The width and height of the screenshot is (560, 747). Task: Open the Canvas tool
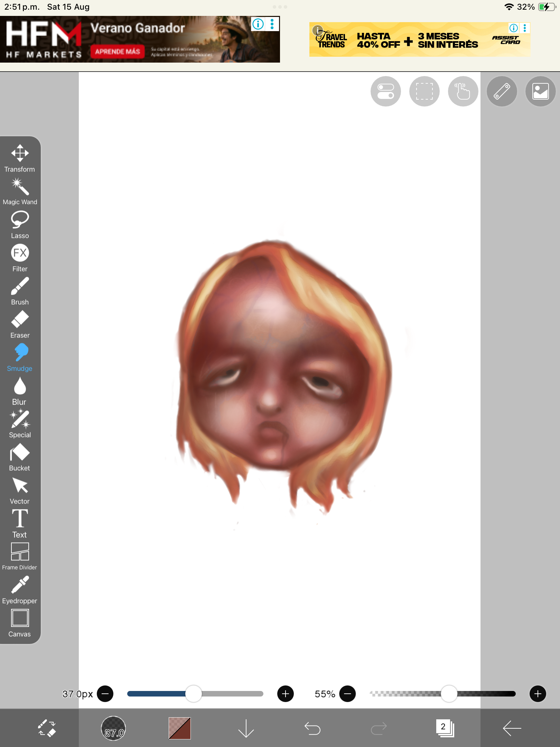(20, 623)
